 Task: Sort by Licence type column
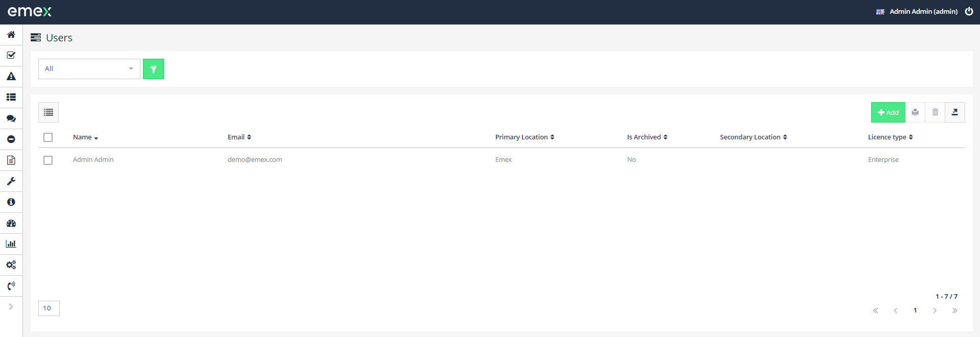891,137
